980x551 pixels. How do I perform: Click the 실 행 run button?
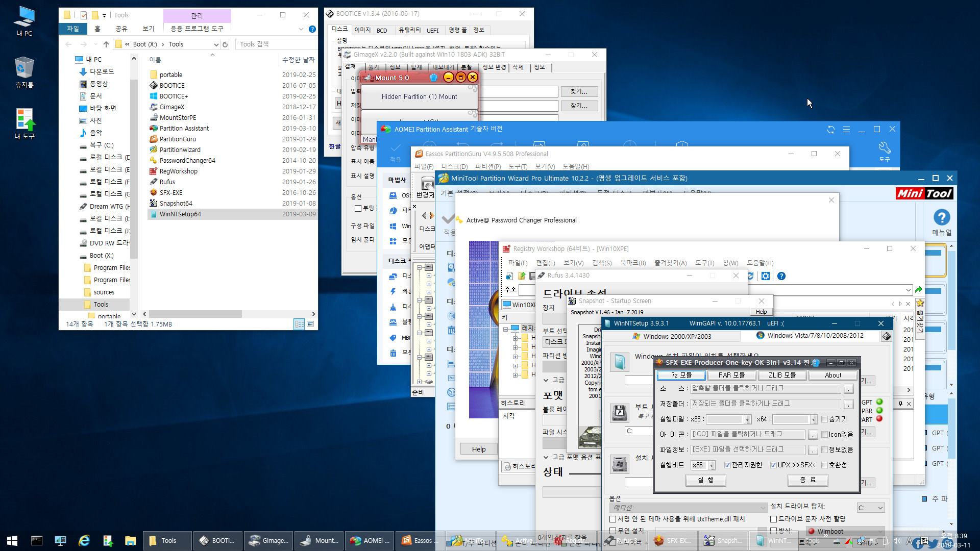[x=705, y=480]
